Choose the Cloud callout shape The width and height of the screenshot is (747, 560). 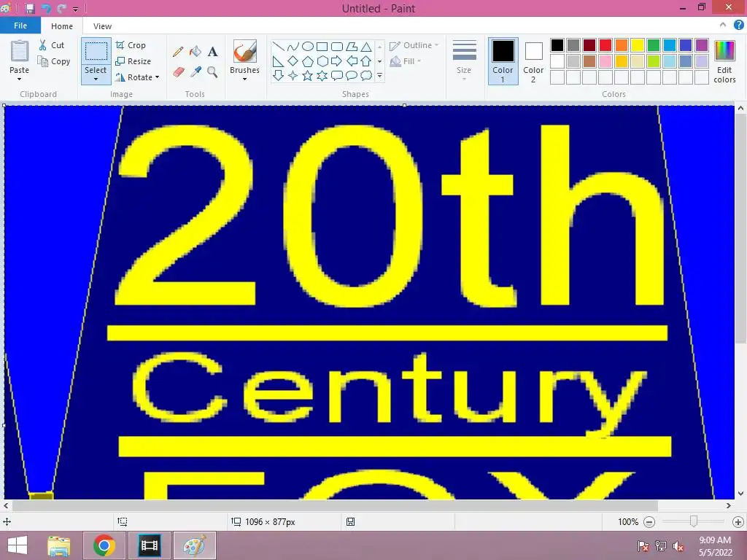click(366, 75)
